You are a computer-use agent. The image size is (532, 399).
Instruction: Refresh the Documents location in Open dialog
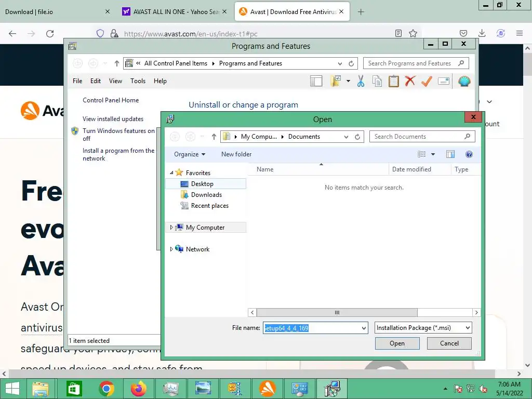click(357, 137)
